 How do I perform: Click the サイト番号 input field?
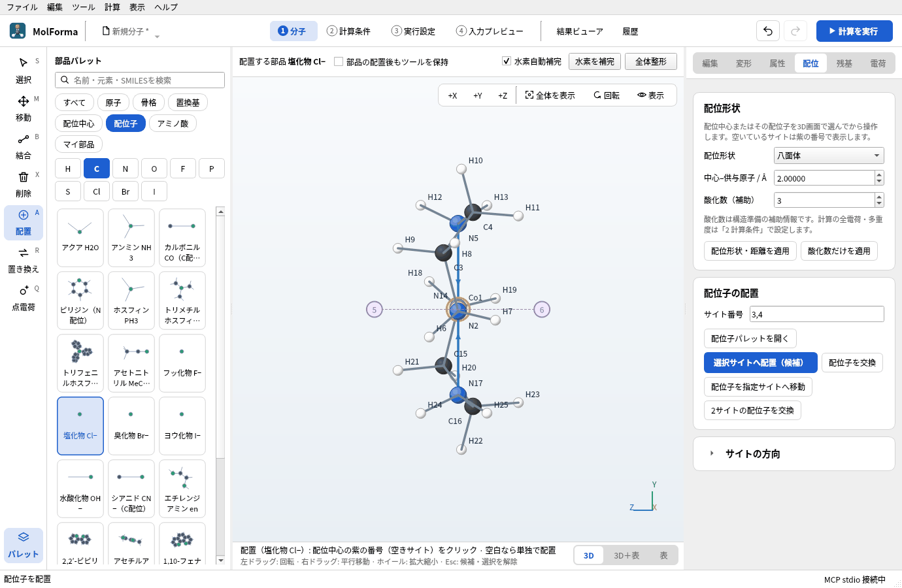817,314
